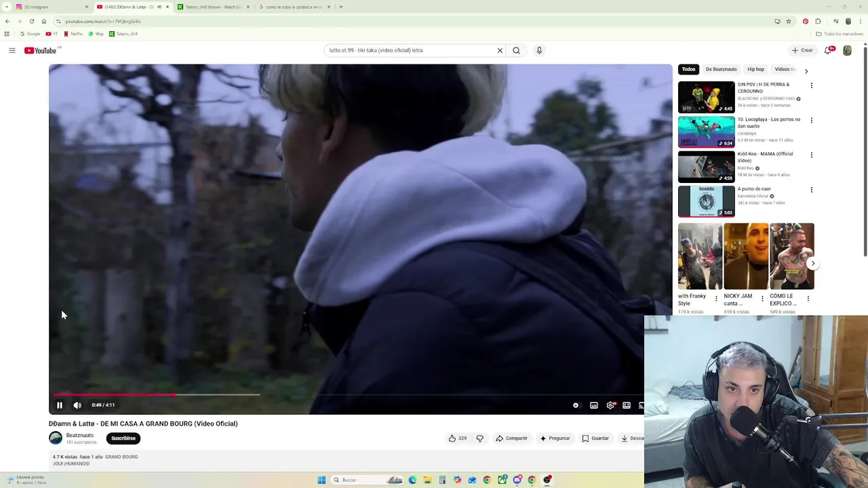Click the address bar URL
868x488 pixels.
click(103, 21)
